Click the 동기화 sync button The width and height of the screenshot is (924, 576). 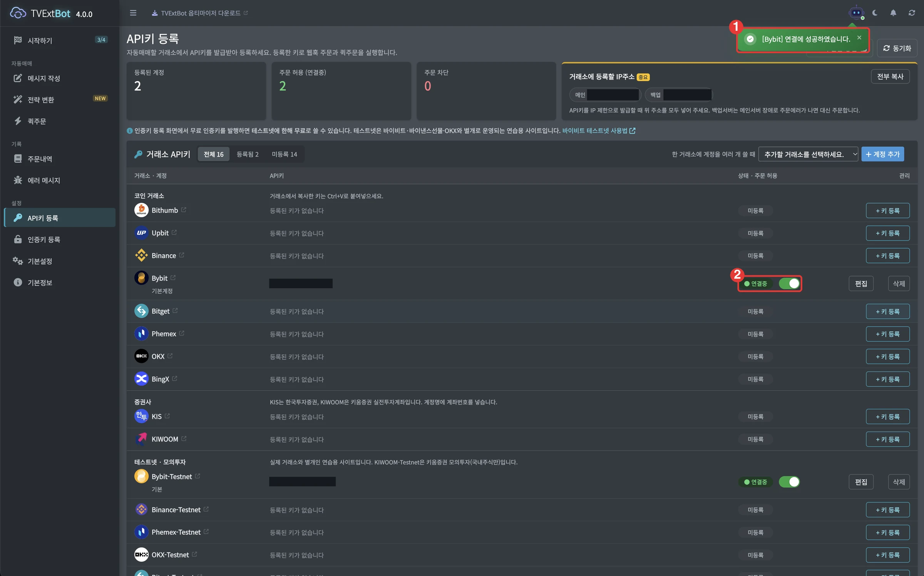click(x=897, y=48)
